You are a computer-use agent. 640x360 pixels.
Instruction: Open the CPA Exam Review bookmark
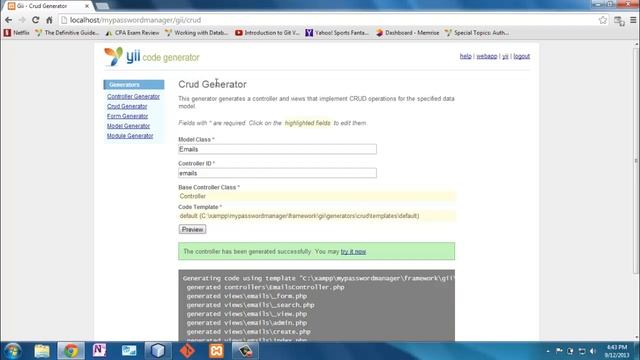132,33
